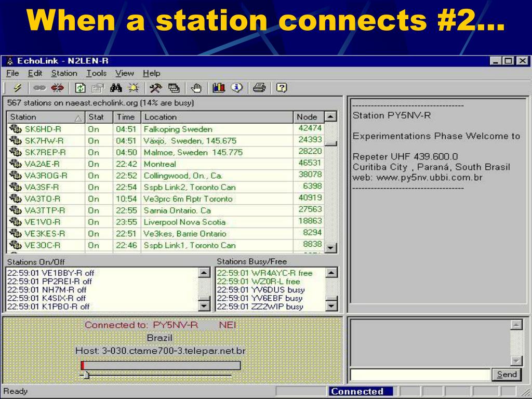This screenshot has height=399, width=532.
Task: Click the station icon beside SK6HD-R
Action: [x=15, y=129]
